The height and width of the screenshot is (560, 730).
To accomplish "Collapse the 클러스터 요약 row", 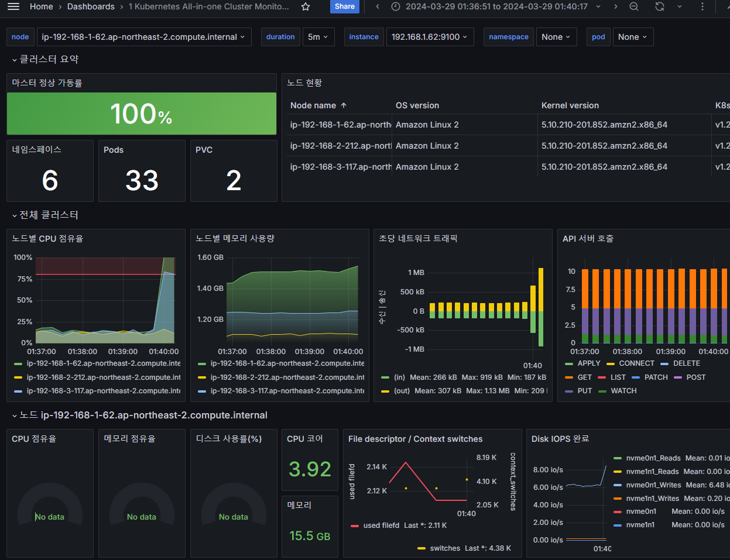I will coord(45,59).
